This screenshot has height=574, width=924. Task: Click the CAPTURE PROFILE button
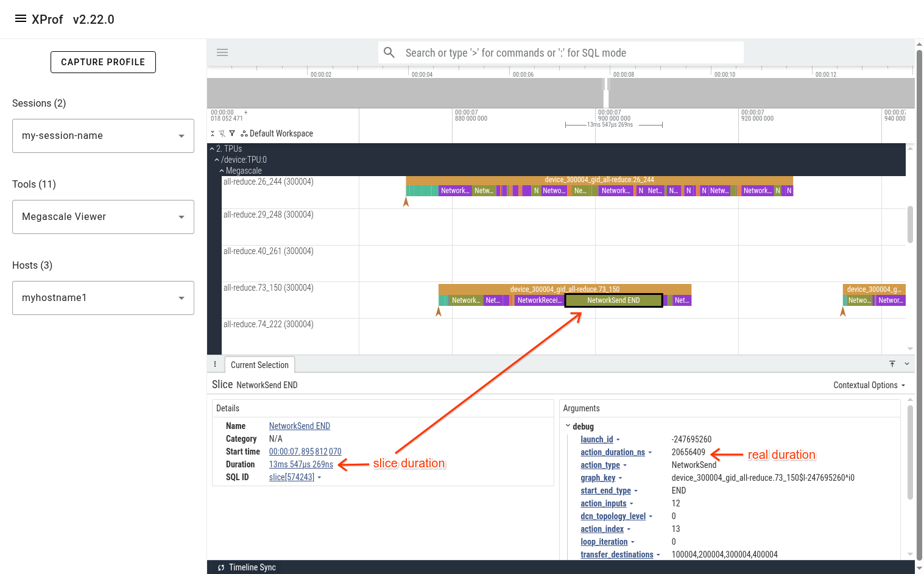(103, 62)
